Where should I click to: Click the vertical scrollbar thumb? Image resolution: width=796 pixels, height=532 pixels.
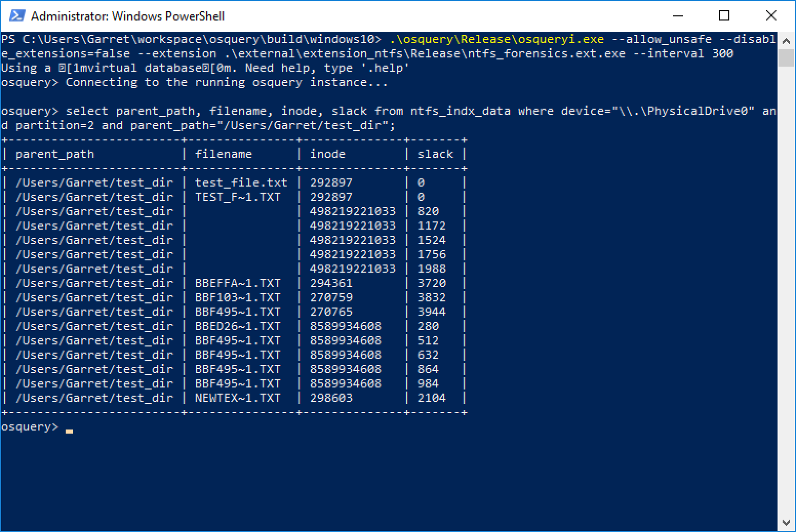pos(786,57)
